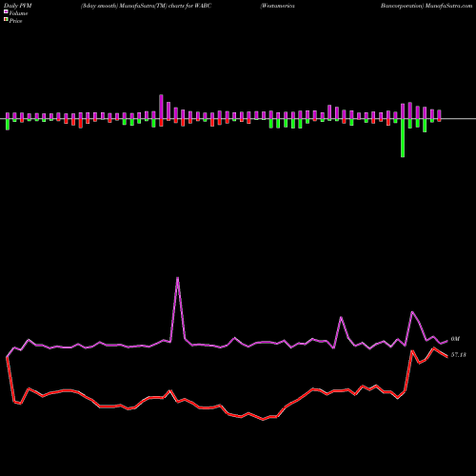Click the Price legend color swatch
476x476 pixels.
click(x=6, y=19)
